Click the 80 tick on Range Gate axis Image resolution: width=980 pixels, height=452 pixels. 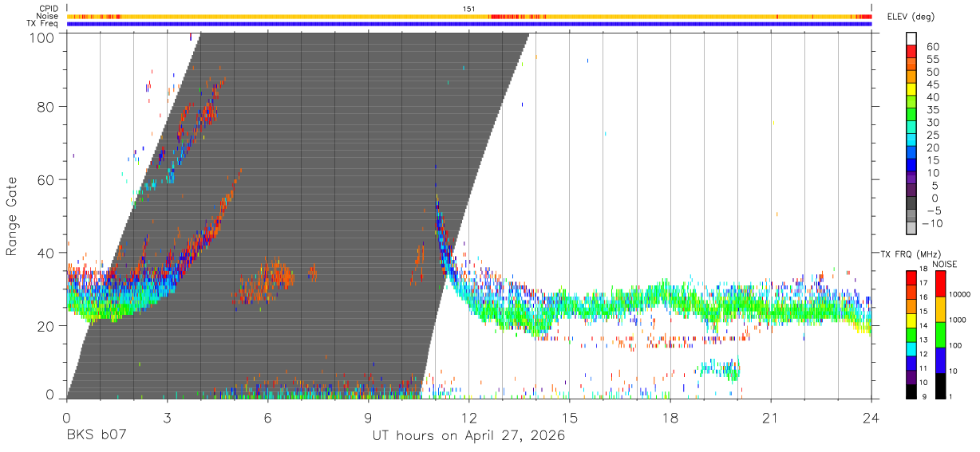[x=45, y=106]
